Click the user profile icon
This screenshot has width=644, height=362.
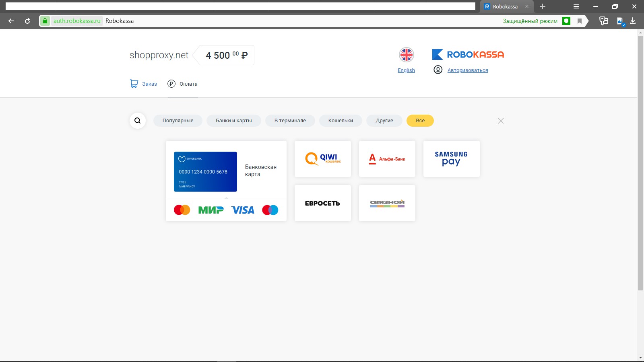438,70
